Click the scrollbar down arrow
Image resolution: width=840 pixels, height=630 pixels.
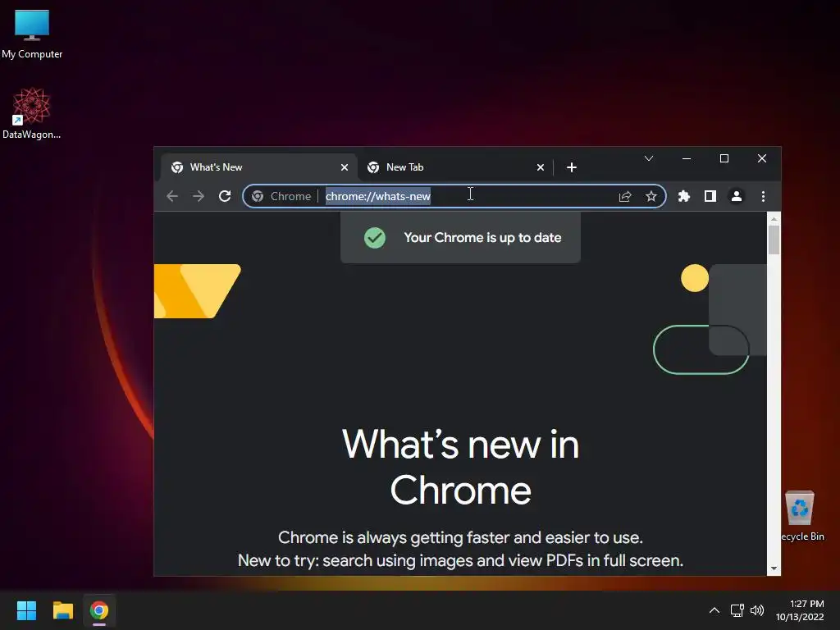[x=774, y=568]
